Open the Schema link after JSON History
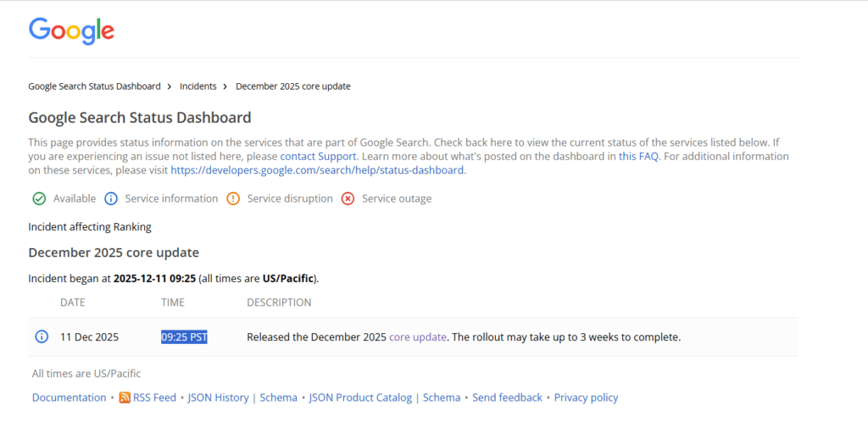Screen dimensions: 868x422 [x=278, y=397]
